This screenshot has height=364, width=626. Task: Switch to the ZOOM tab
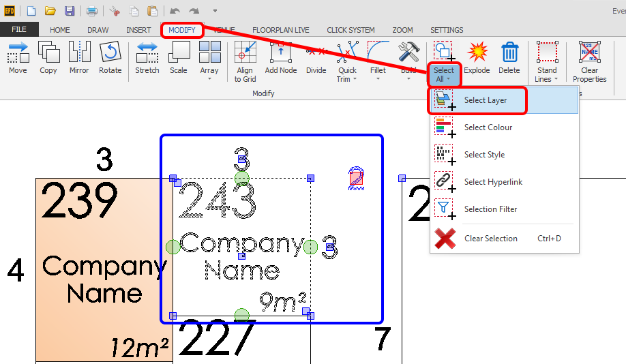click(402, 30)
